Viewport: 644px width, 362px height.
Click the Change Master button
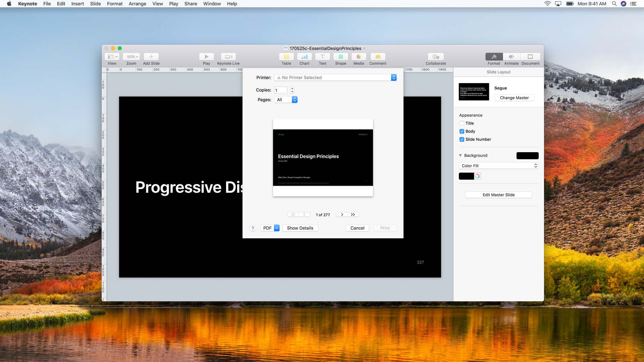(x=514, y=98)
